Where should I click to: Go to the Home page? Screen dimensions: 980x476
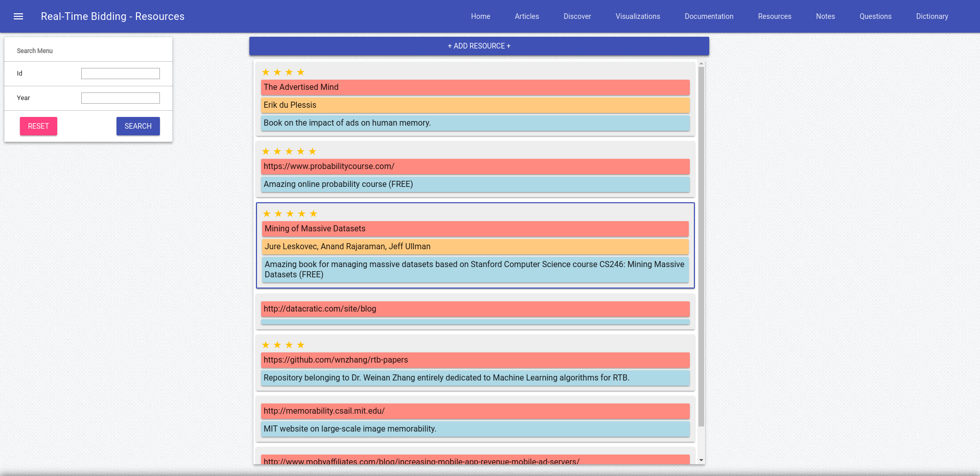tap(481, 16)
